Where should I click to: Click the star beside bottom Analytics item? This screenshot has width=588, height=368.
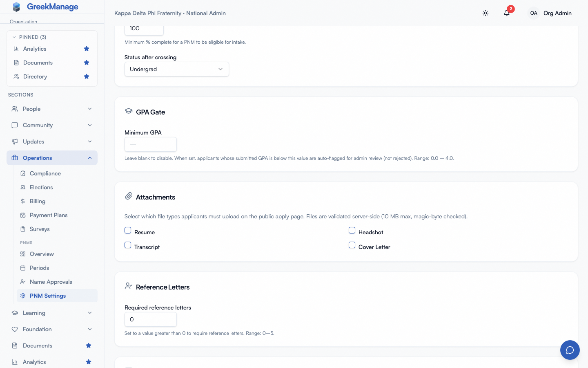pos(89,362)
